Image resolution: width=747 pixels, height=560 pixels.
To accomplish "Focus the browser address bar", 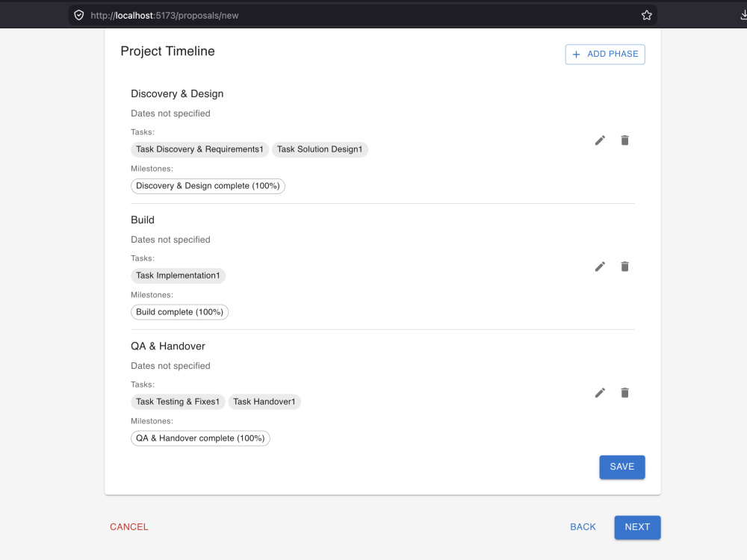I will tap(362, 15).
